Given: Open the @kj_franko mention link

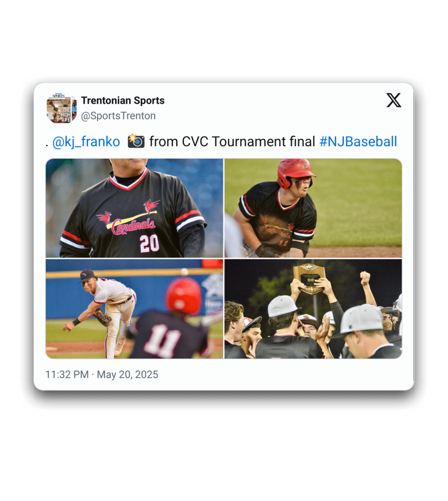Looking at the screenshot, I should [86, 142].
